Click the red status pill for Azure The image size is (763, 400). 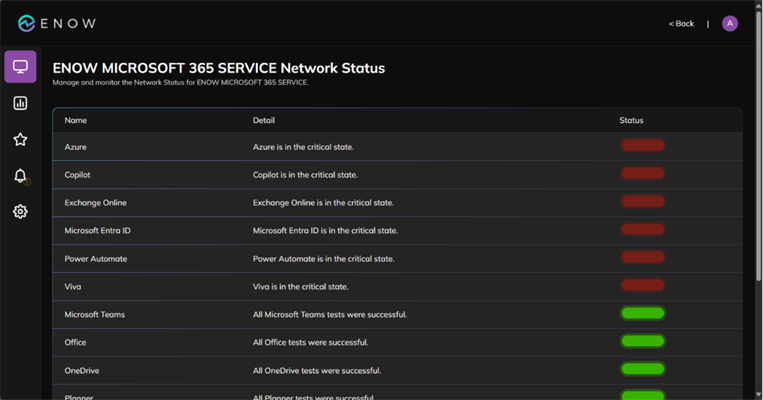[x=643, y=145]
